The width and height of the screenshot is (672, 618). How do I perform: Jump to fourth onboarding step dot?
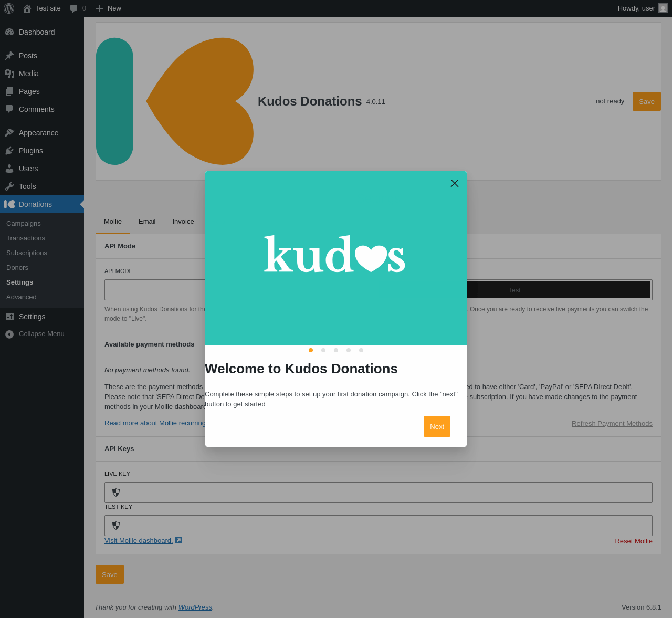pos(349,350)
